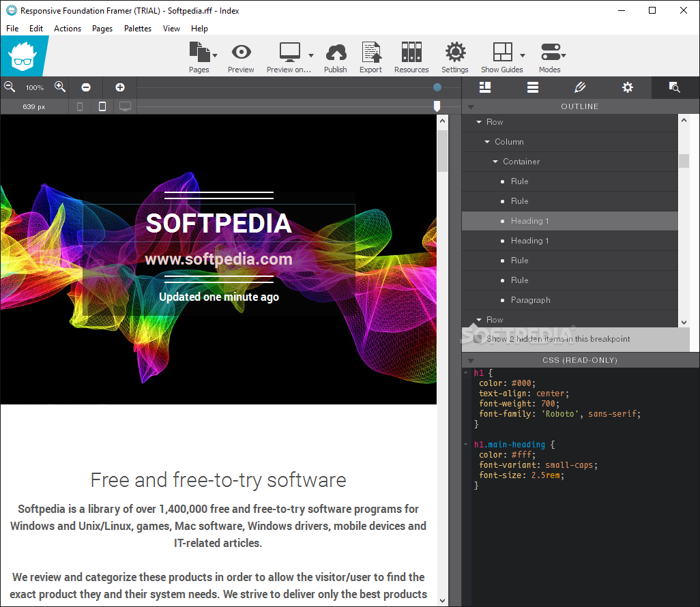Click the Preview on monitor icon
Screen dimensions: 700x607
coord(290,53)
